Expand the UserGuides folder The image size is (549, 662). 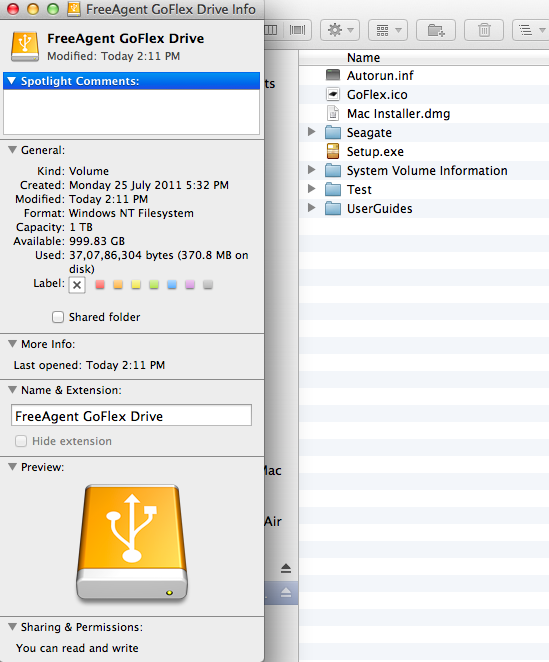coord(312,208)
